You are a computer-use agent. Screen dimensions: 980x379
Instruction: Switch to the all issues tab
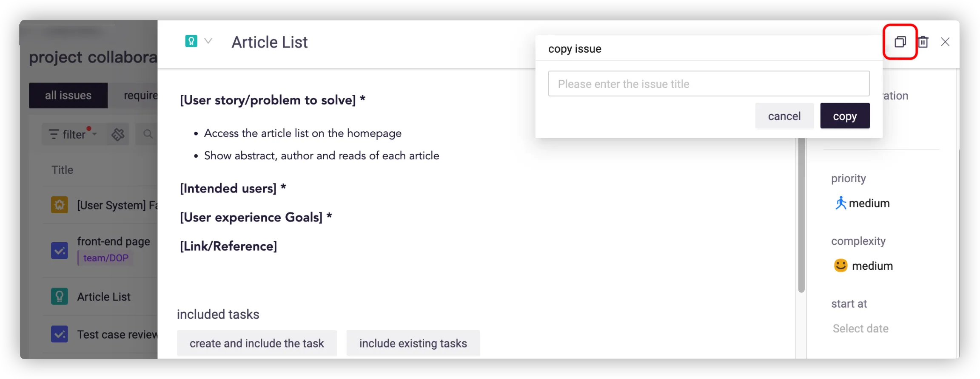point(68,95)
